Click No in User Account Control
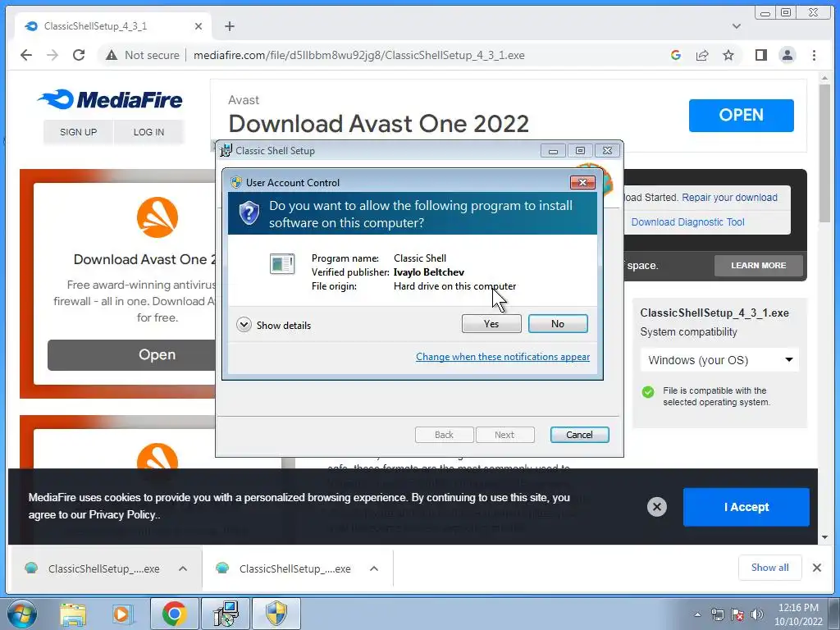Screen dimensions: 840x630 pos(558,323)
